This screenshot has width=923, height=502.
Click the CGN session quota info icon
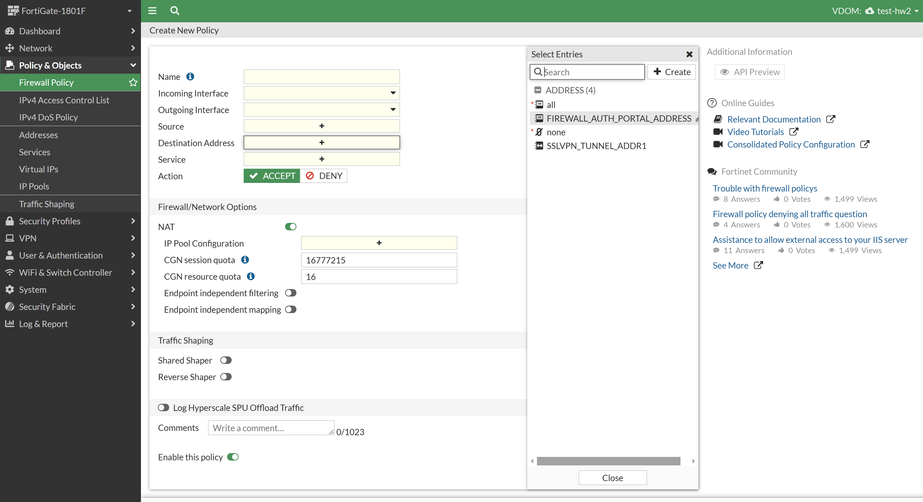pyautogui.click(x=245, y=260)
